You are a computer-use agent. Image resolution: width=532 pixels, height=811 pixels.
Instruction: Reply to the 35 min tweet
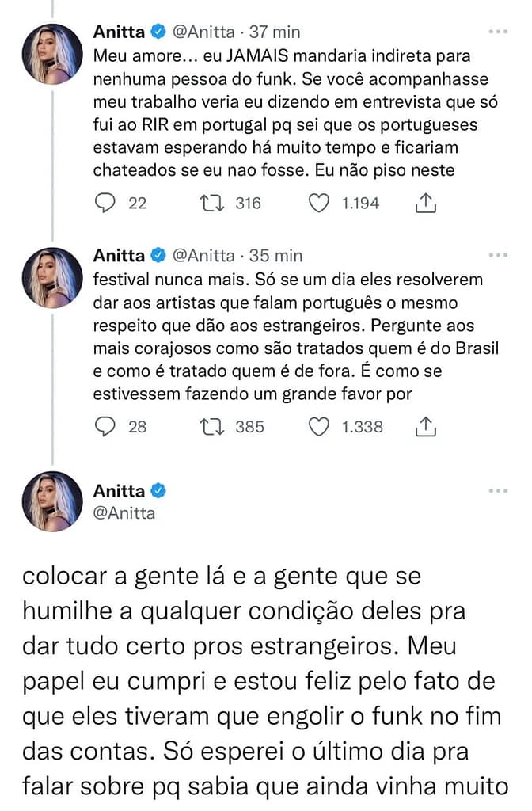[x=105, y=427]
